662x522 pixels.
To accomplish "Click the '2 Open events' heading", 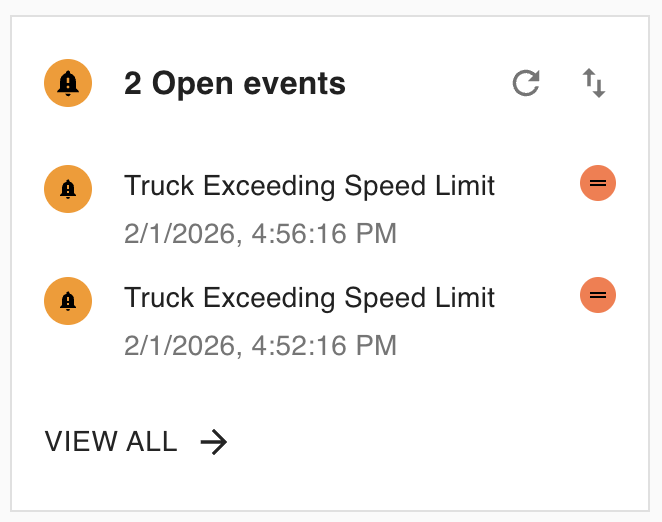I will pos(235,84).
